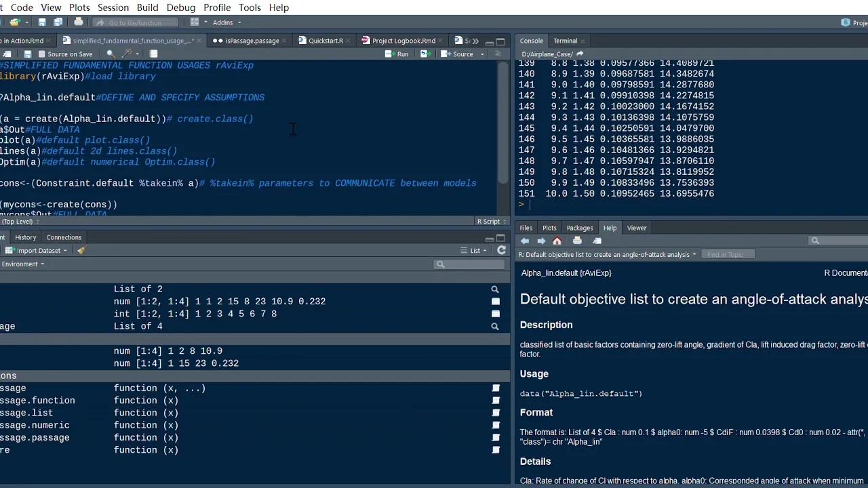Screen dimensions: 868x488
Task: Toggle the Source on Save checkbox
Action: (x=42, y=54)
